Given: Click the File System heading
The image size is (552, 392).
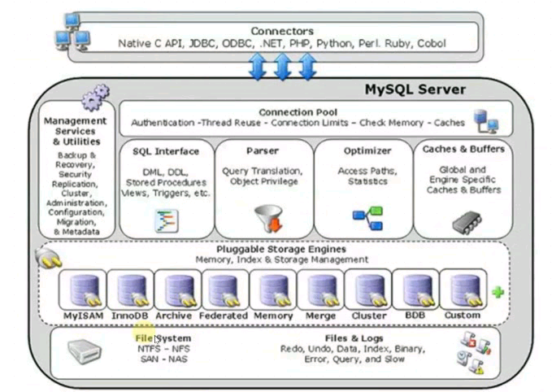Looking at the screenshot, I should 163,338.
